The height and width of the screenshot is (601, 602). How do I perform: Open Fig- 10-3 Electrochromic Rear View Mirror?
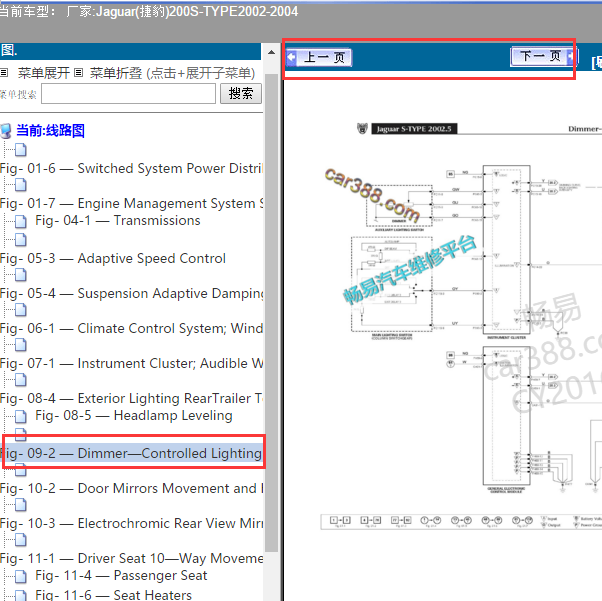(x=131, y=523)
